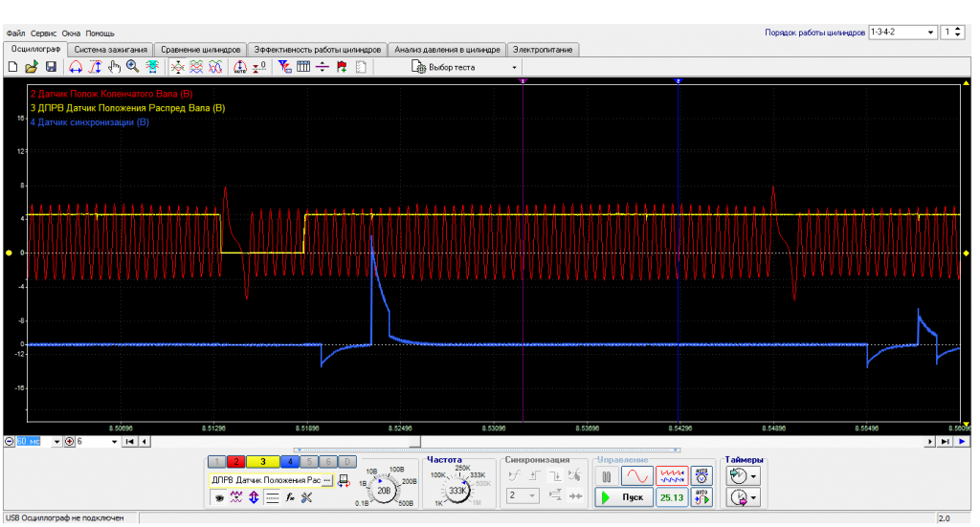Save the recording with the floppy disk icon
This screenshot has height=527, width=980.
click(x=52, y=67)
